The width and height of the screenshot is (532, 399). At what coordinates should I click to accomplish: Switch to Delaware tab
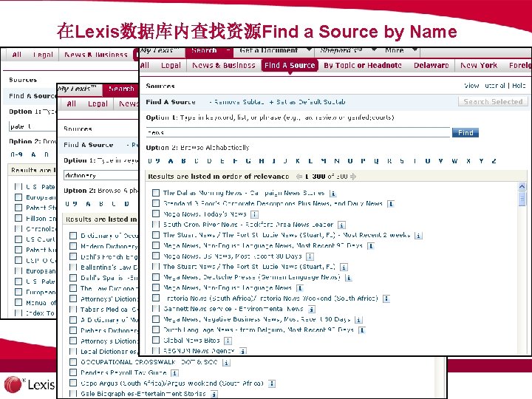coord(432,66)
